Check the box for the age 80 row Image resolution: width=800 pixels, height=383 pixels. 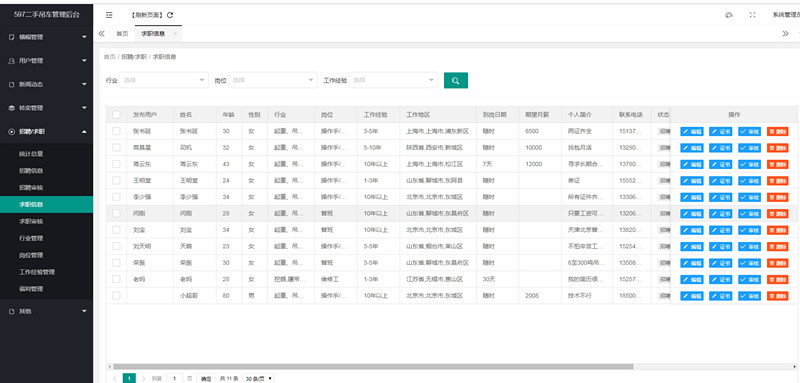116,295
